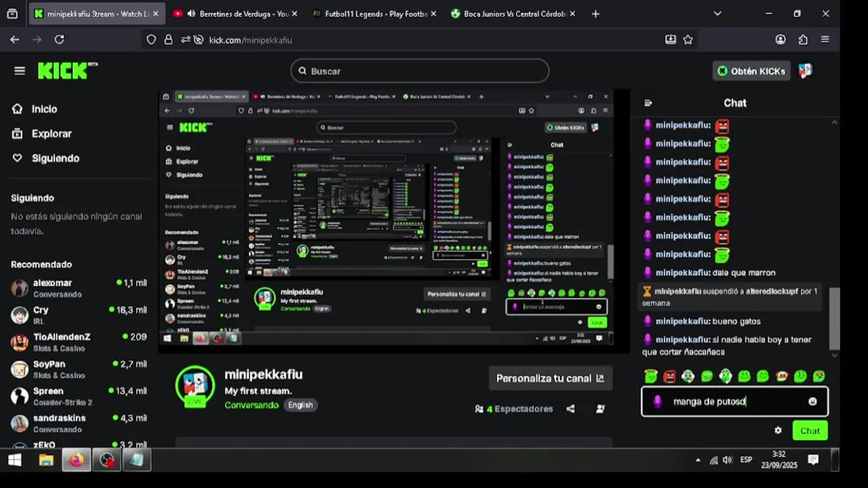The width and height of the screenshot is (868, 488).
Task: Click the Obtén KICKs button
Action: [751, 70]
